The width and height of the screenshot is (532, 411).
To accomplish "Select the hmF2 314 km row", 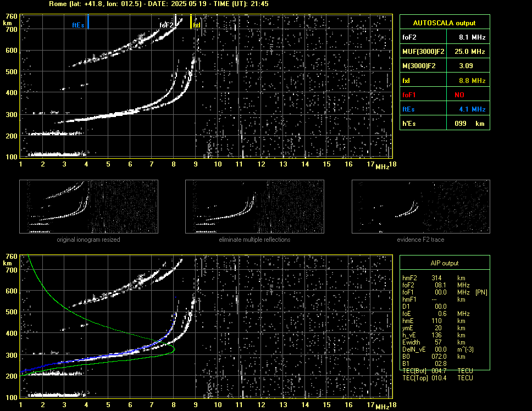I will coord(434,277).
